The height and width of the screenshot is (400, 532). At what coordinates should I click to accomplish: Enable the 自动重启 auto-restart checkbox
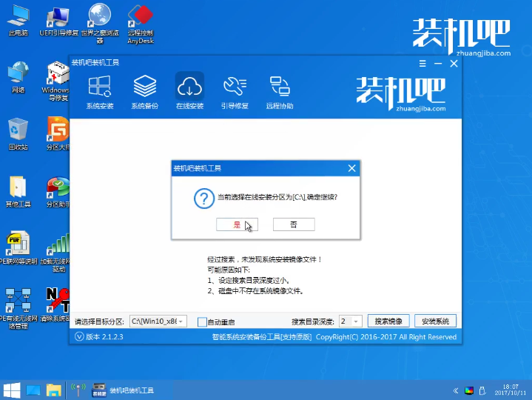pos(202,321)
